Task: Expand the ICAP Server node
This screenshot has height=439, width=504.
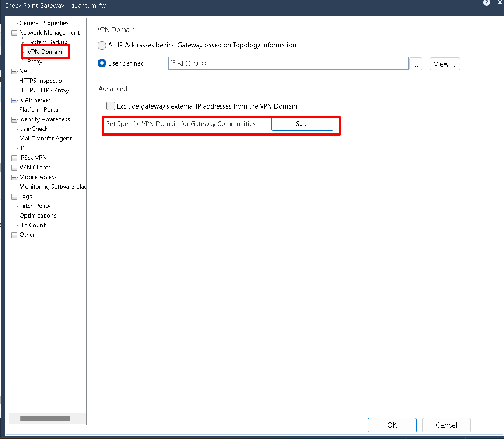Action: (x=14, y=100)
